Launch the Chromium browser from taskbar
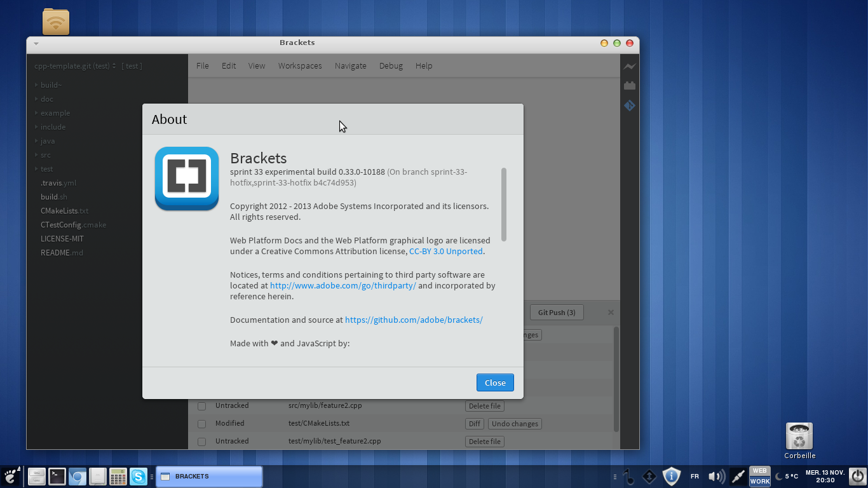The width and height of the screenshot is (868, 488). [x=78, y=477]
